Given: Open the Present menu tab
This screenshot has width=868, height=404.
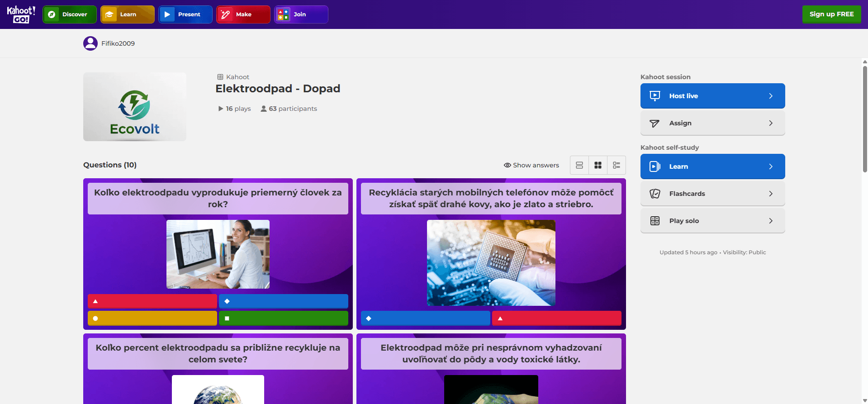Looking at the screenshot, I should point(185,14).
